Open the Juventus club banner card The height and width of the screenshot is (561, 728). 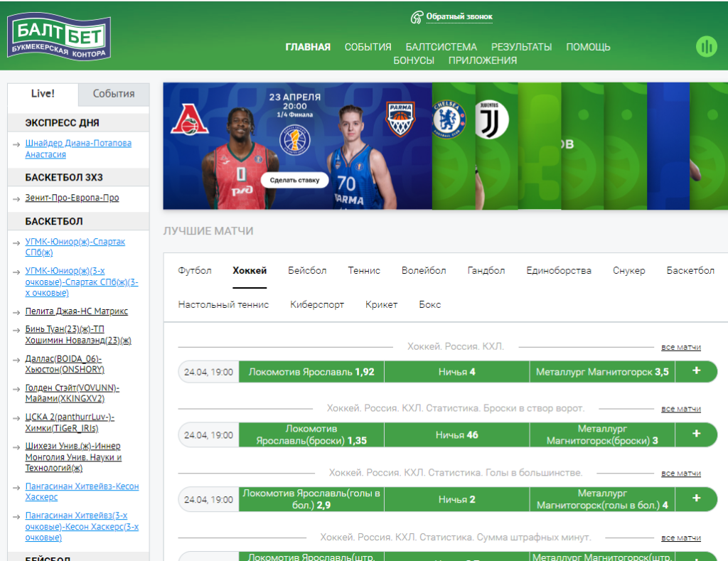tap(496, 146)
